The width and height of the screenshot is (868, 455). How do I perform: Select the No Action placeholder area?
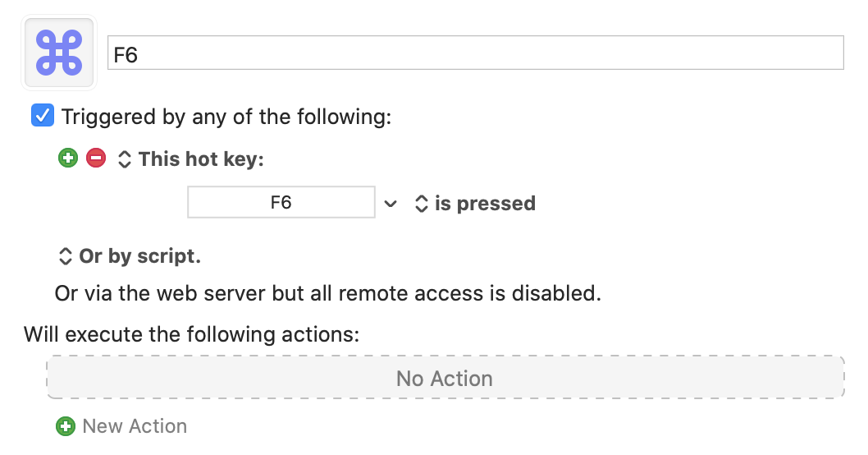coord(445,378)
